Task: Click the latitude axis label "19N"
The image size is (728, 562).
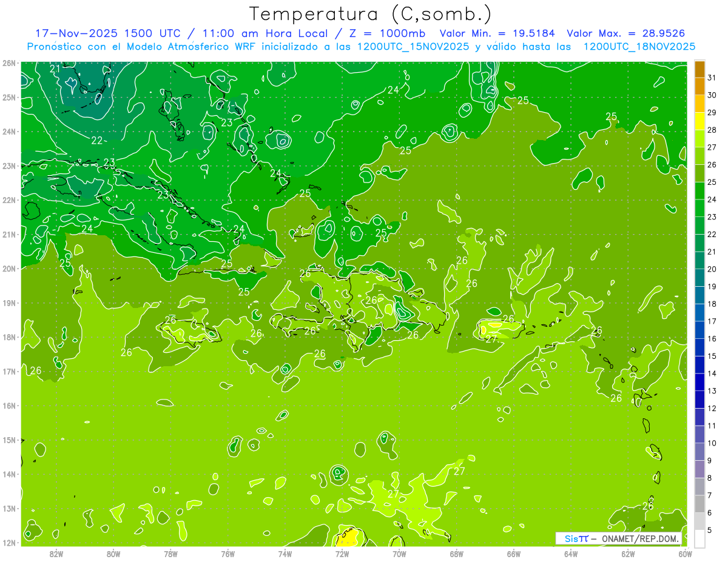Action: [x=9, y=303]
